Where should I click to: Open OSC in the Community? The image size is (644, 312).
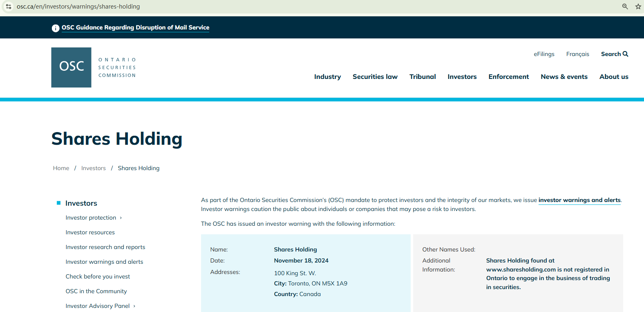click(x=96, y=292)
